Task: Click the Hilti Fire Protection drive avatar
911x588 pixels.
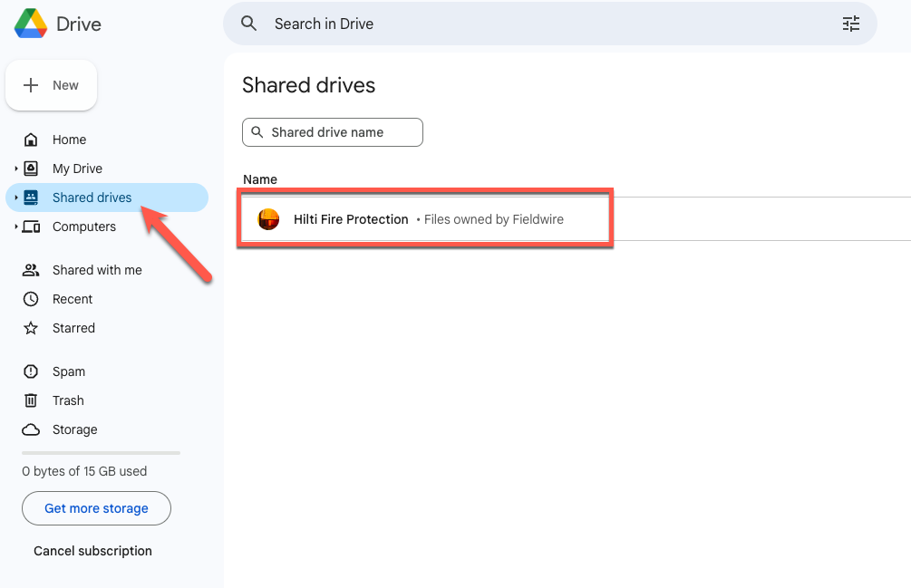Action: (x=268, y=219)
